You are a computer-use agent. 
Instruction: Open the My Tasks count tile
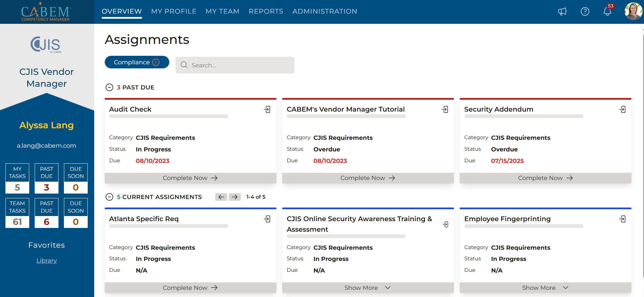click(17, 179)
